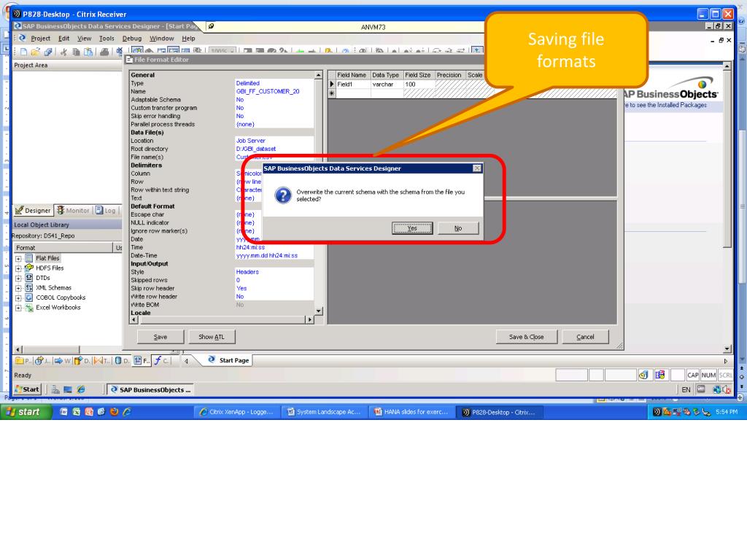The height and width of the screenshot is (560, 747).
Task: Click the SAP logo icon beside Project menu
Action: point(22,38)
